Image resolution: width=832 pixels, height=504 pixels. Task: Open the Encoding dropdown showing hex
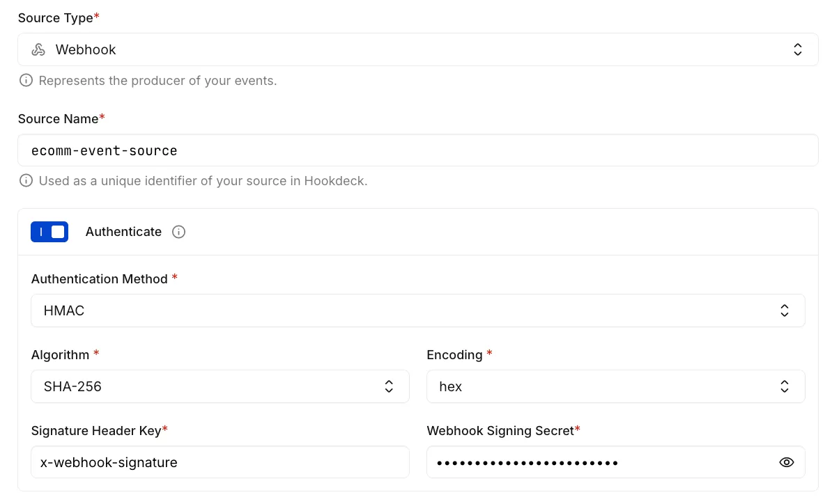[616, 386]
